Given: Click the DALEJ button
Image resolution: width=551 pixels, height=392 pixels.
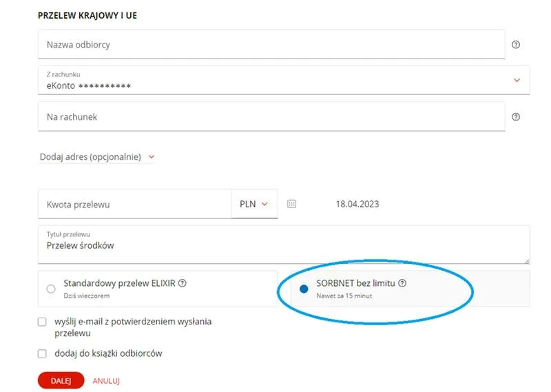Looking at the screenshot, I should tap(61, 380).
